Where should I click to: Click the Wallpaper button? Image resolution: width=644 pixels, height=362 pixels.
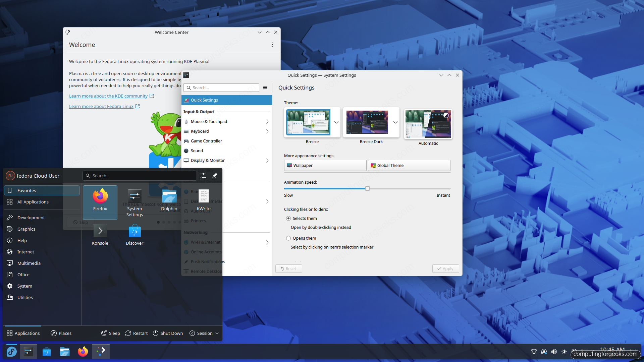coord(325,166)
